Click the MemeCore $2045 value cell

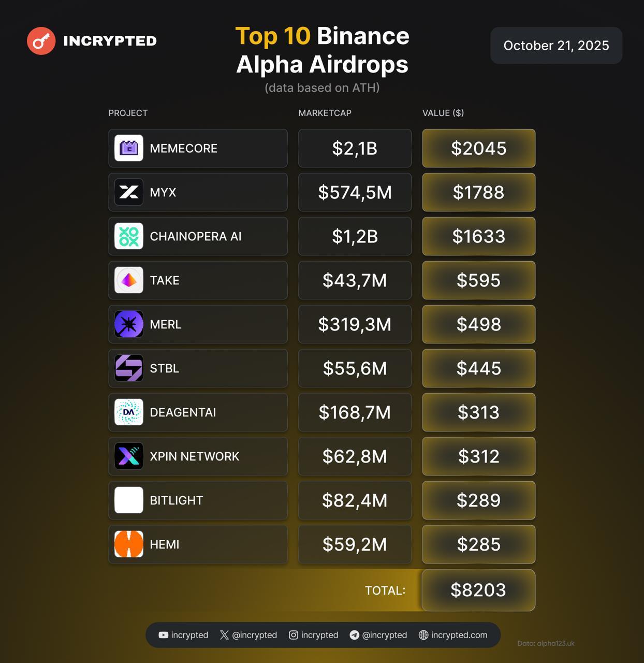point(478,148)
